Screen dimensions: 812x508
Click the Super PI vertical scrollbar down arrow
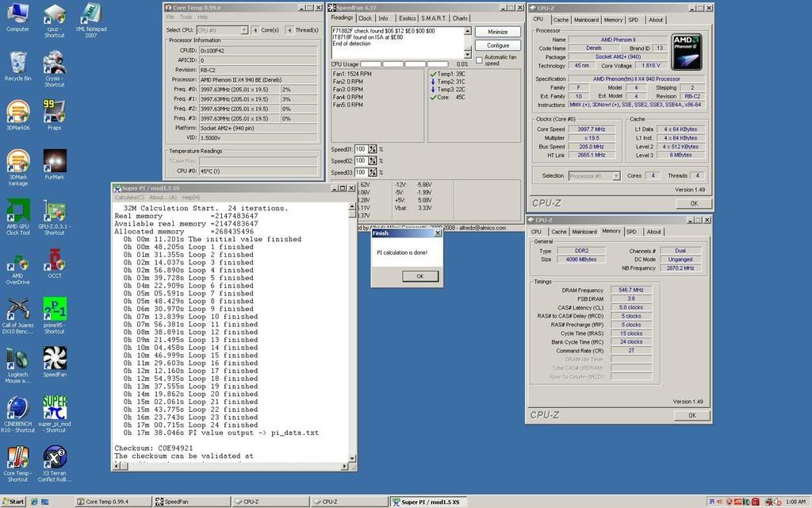tap(352, 458)
